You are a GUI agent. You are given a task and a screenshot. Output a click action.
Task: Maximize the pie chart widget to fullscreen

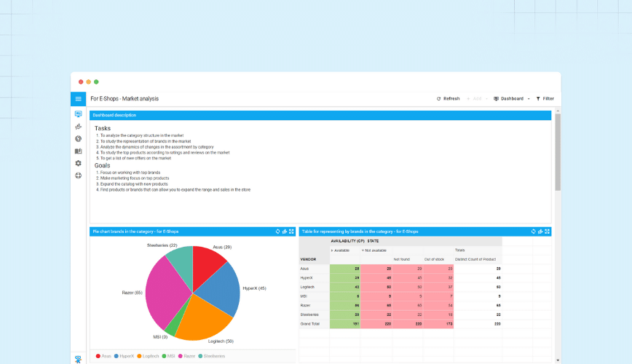point(291,232)
